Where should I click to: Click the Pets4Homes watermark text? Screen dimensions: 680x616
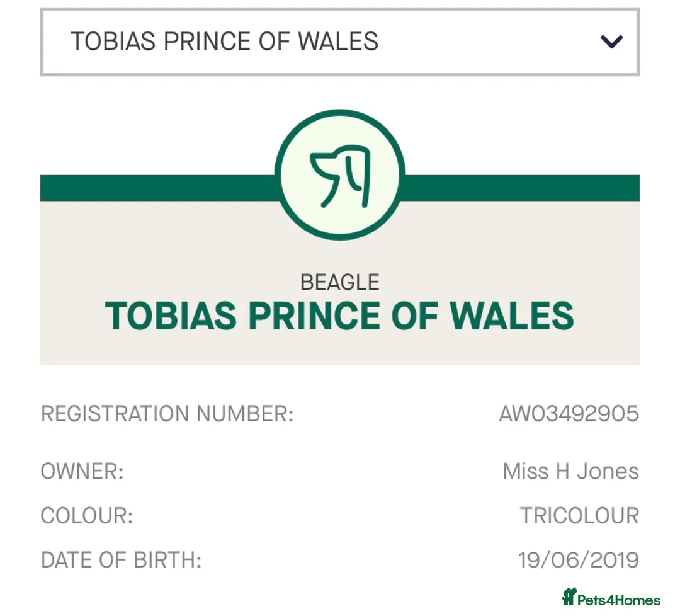[620, 600]
